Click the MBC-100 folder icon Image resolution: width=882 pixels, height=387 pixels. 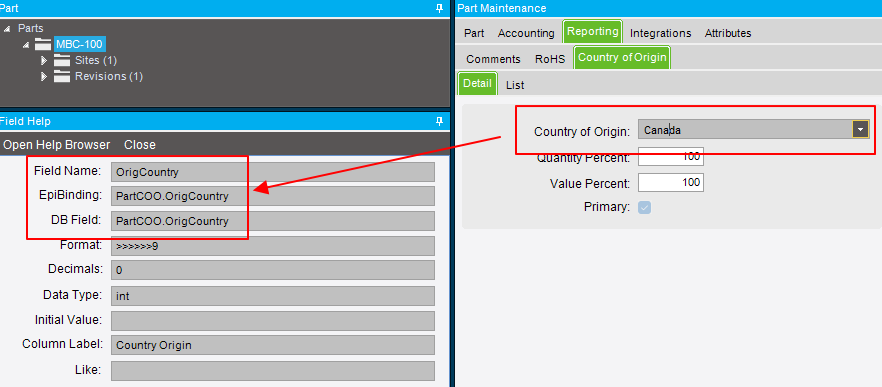click(x=43, y=44)
